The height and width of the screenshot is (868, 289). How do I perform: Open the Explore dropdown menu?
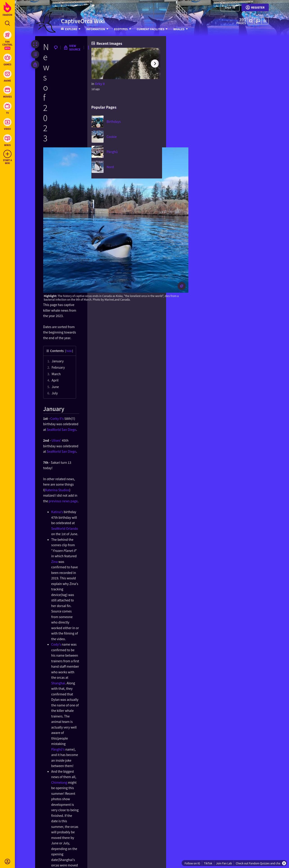tap(71, 29)
